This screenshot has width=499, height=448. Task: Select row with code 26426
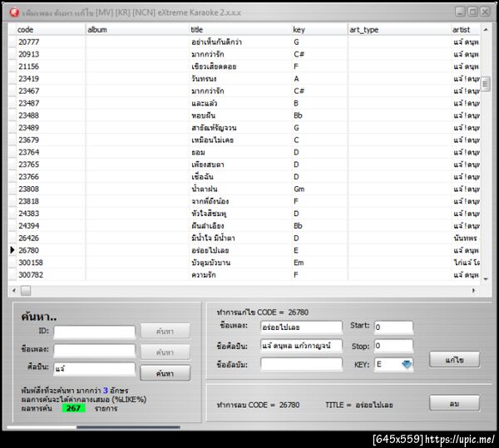(244, 239)
